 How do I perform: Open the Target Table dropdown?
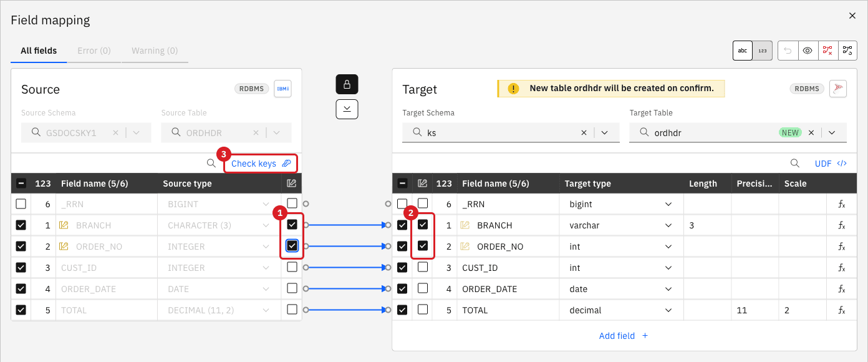(x=832, y=132)
